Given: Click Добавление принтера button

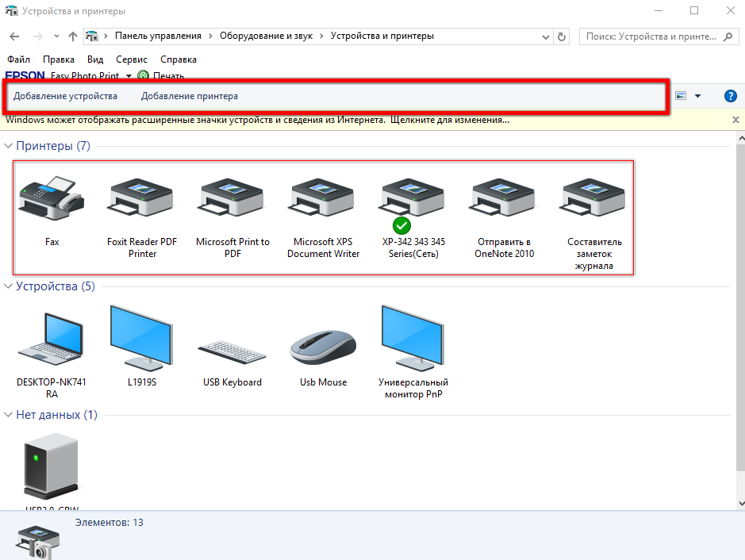Looking at the screenshot, I should [189, 96].
